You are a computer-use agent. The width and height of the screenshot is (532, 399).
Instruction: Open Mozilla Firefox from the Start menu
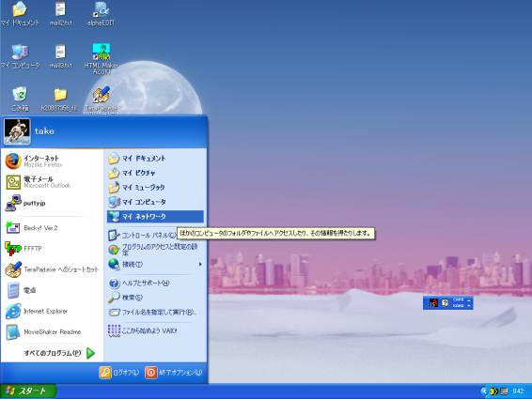coord(52,161)
